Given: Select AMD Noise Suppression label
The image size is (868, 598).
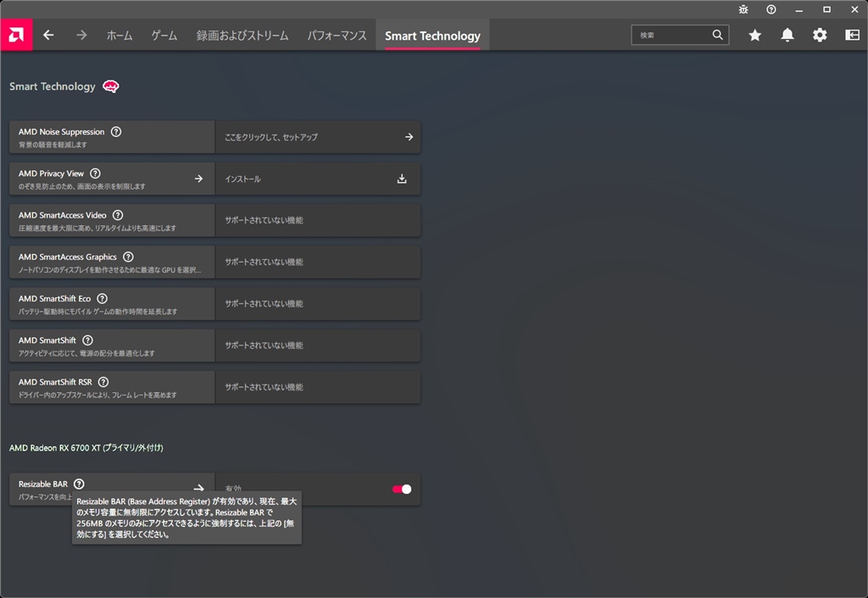Looking at the screenshot, I should [x=61, y=131].
